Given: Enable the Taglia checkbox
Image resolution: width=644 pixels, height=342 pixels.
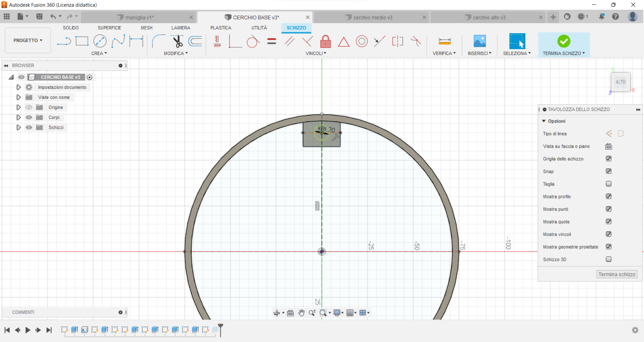Looking at the screenshot, I should 609,184.
